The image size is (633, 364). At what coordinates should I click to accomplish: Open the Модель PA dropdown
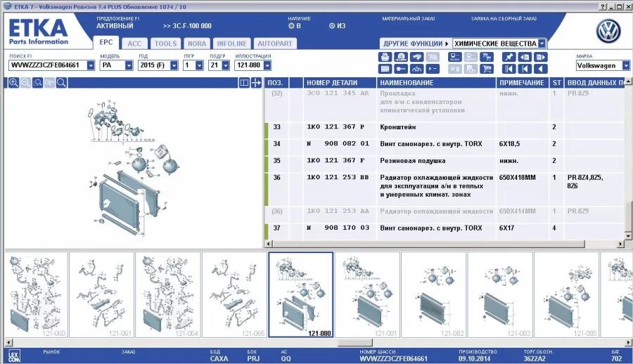click(x=129, y=65)
